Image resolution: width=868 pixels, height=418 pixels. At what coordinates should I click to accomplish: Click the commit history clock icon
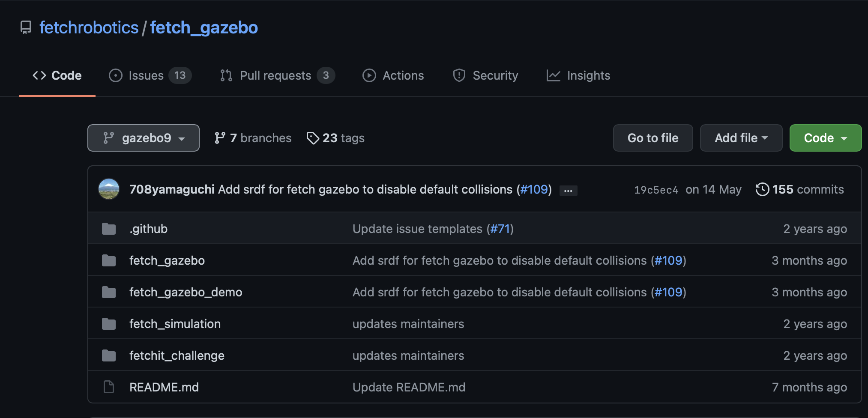pyautogui.click(x=762, y=189)
